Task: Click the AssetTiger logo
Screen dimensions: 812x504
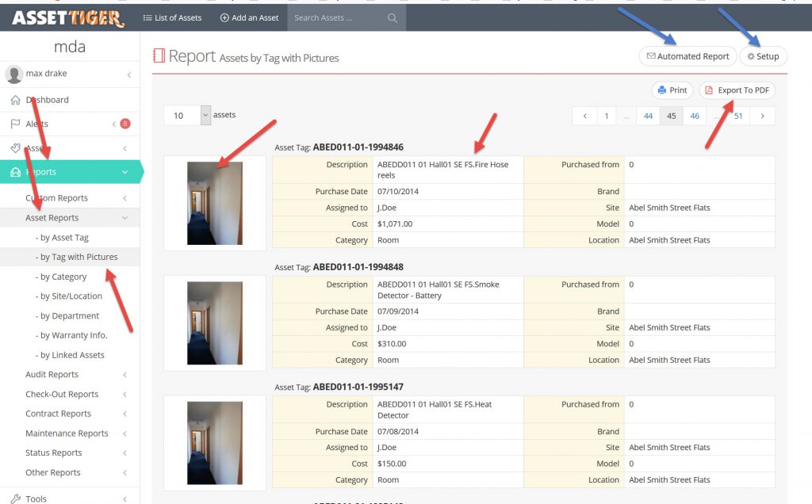Action: [67, 17]
